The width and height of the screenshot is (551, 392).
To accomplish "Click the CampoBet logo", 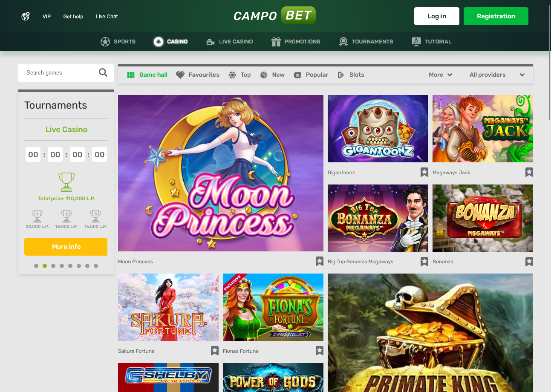I will pyautogui.click(x=275, y=16).
